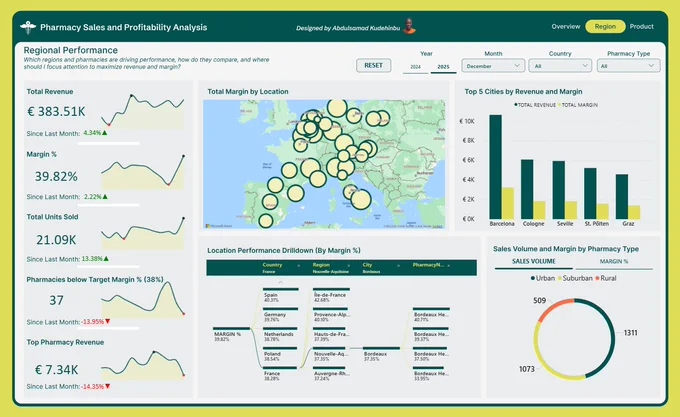Select the Bordeaux He... pharmacy at 33.95%
Viewport: 680px width, 417px height.
[x=431, y=374]
